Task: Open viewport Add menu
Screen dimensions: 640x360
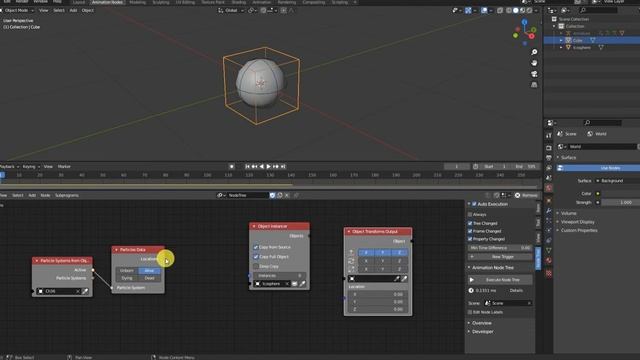Action: point(73,11)
